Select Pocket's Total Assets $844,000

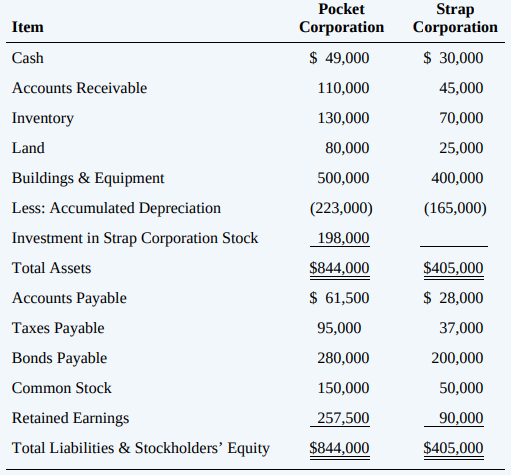339,268
